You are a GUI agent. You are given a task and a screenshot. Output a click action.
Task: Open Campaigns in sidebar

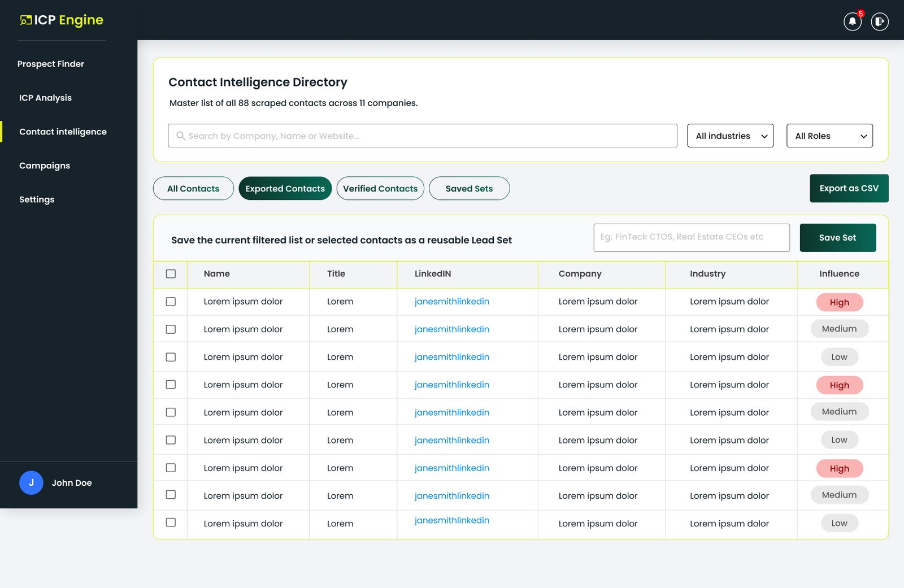45,165
